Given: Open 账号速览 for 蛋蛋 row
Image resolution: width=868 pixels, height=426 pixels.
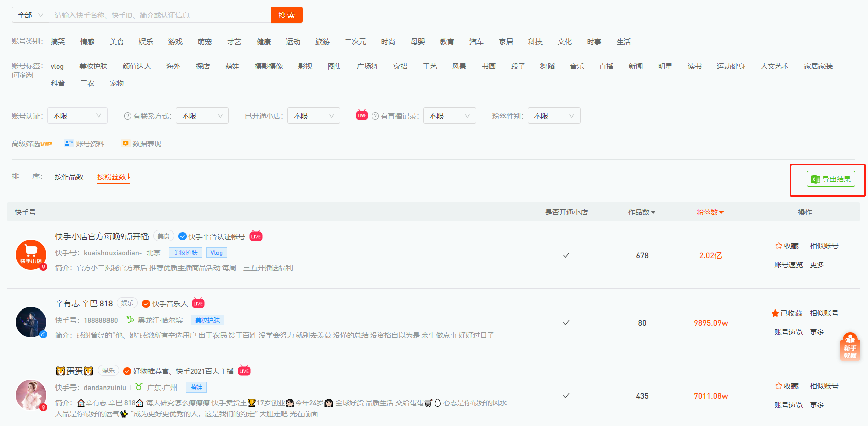Looking at the screenshot, I should click(x=788, y=405).
